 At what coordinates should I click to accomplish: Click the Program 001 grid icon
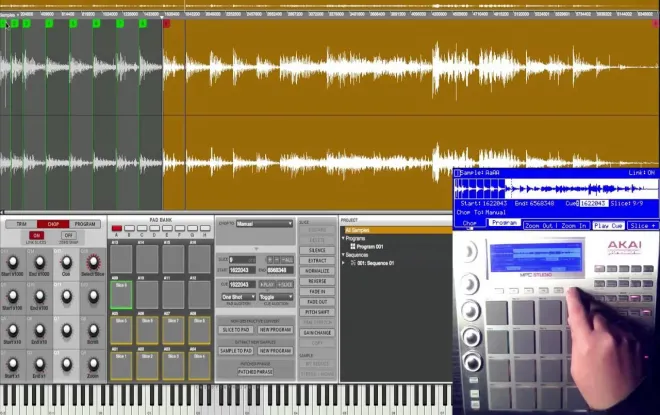pos(353,247)
